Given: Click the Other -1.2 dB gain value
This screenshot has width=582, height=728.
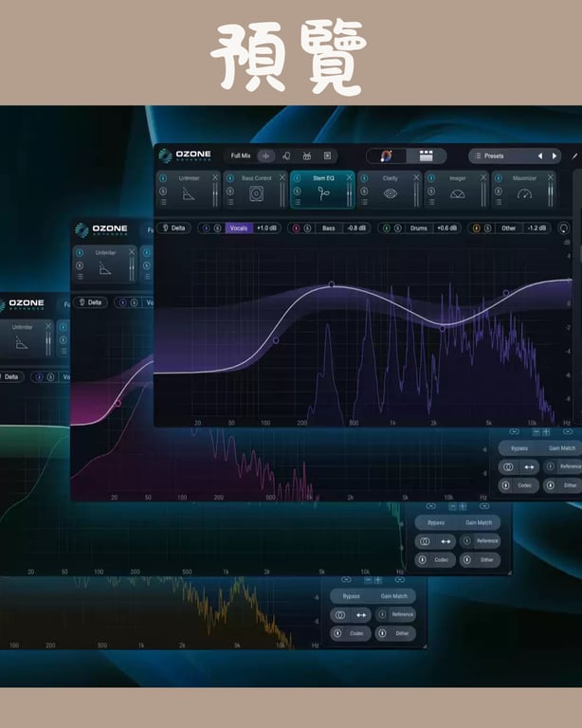Looking at the screenshot, I should tap(537, 227).
